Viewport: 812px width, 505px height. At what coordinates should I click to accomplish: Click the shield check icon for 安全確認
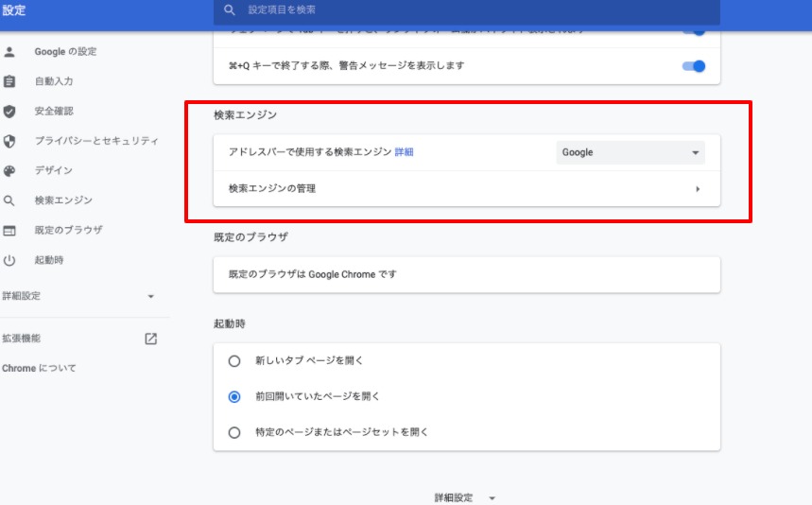click(x=9, y=111)
